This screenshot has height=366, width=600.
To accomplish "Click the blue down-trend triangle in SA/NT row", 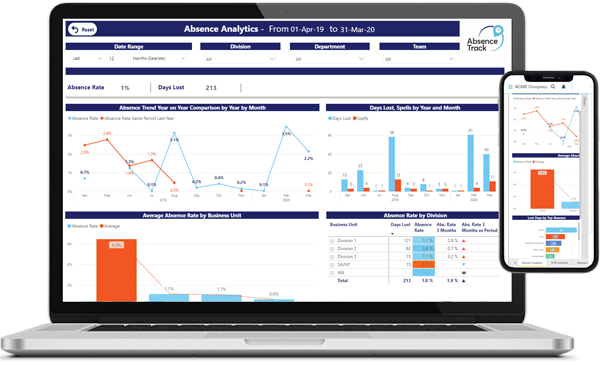I will (463, 265).
